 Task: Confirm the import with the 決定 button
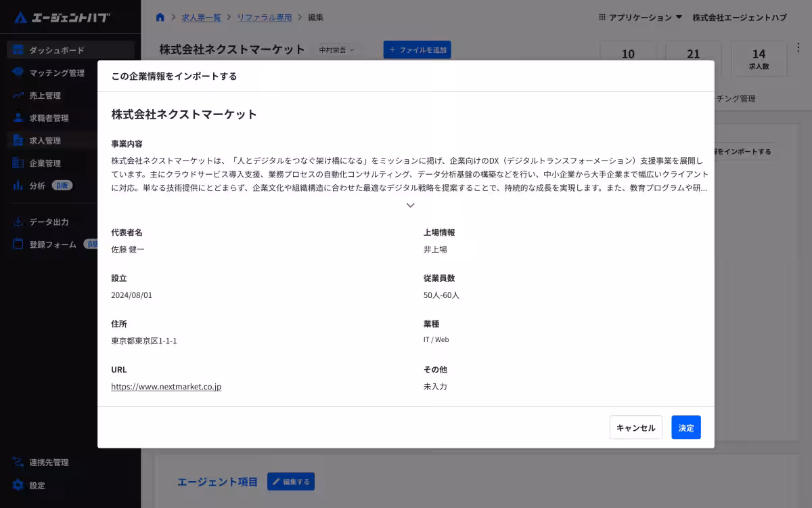pos(685,427)
